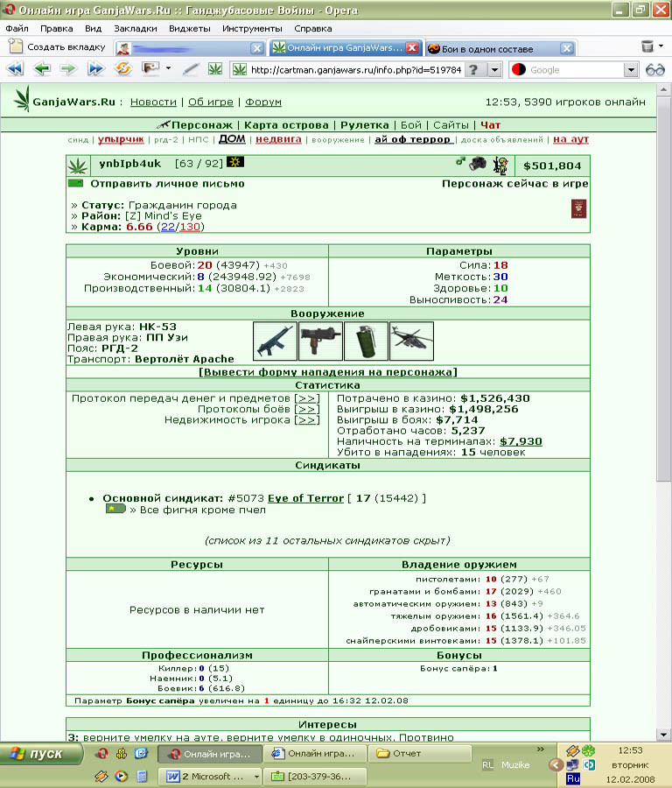The width and height of the screenshot is (672, 788).
Task: Close the 'Бои в одном составе' tab
Action: (x=566, y=48)
